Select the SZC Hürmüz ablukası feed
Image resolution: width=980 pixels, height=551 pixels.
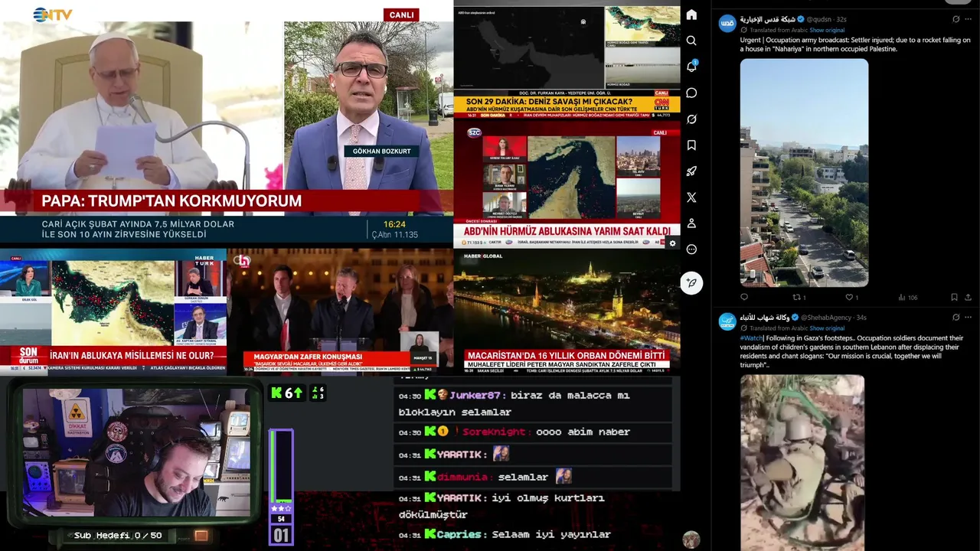tap(567, 185)
